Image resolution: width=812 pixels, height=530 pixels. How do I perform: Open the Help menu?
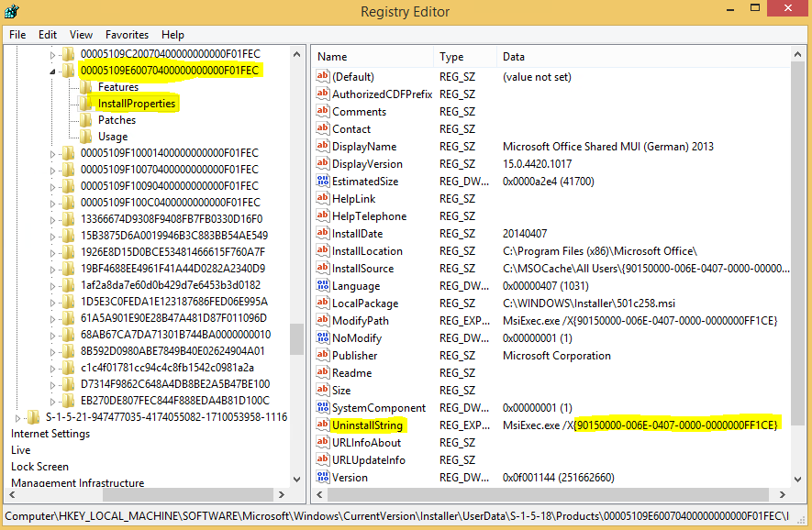tap(172, 35)
